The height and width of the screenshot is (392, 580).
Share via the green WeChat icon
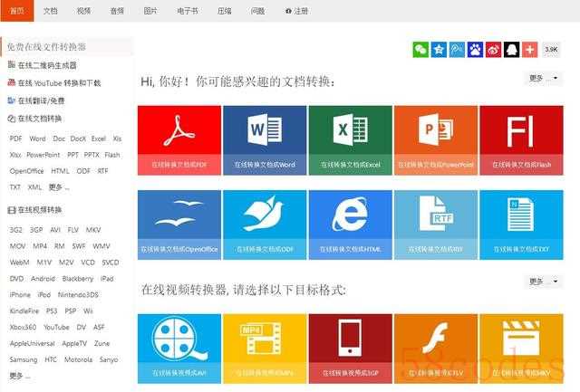pos(420,50)
